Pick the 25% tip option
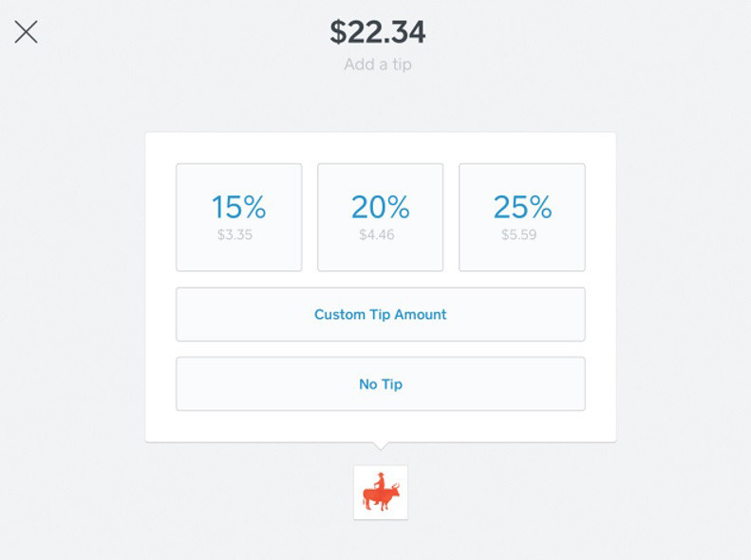The height and width of the screenshot is (560, 751). point(522,217)
